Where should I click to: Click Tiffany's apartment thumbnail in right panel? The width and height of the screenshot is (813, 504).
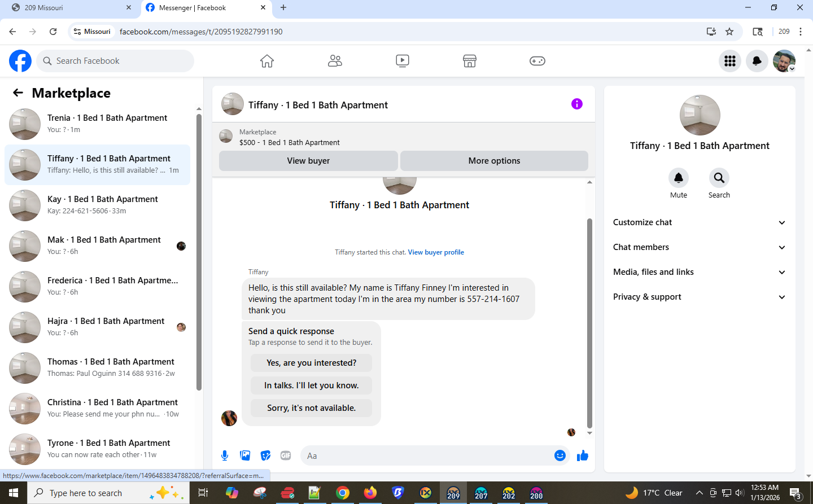tap(700, 115)
